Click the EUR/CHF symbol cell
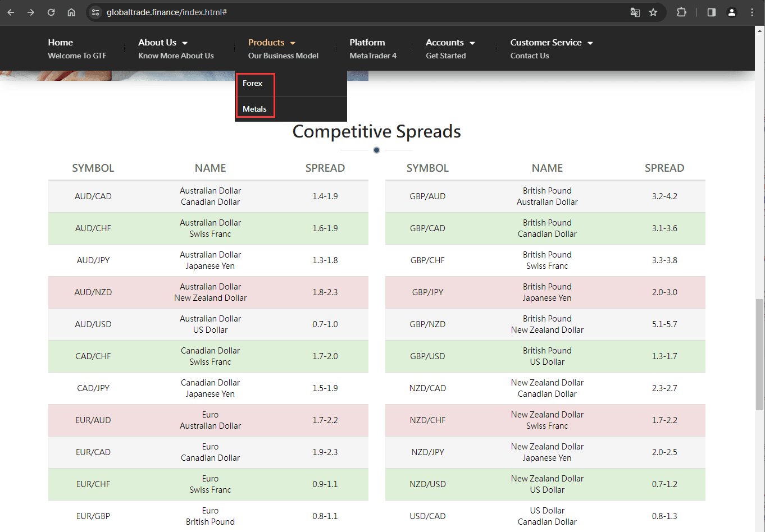 coord(93,484)
